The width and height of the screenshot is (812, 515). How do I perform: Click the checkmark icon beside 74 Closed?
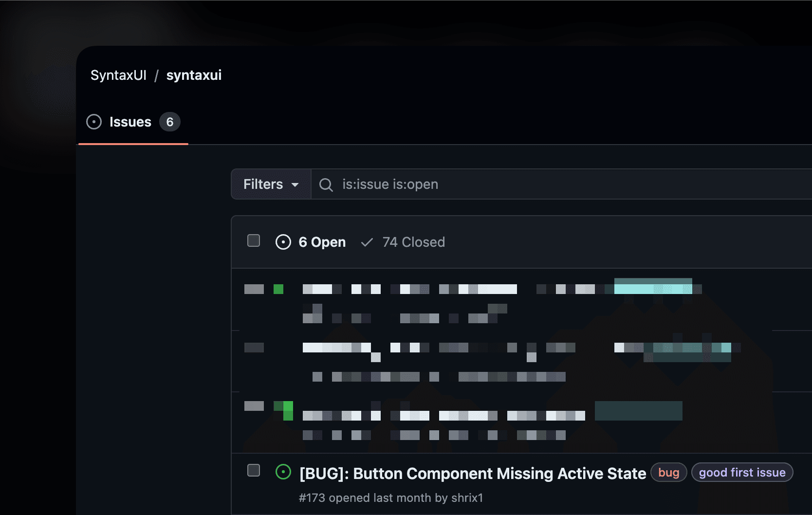(x=367, y=242)
